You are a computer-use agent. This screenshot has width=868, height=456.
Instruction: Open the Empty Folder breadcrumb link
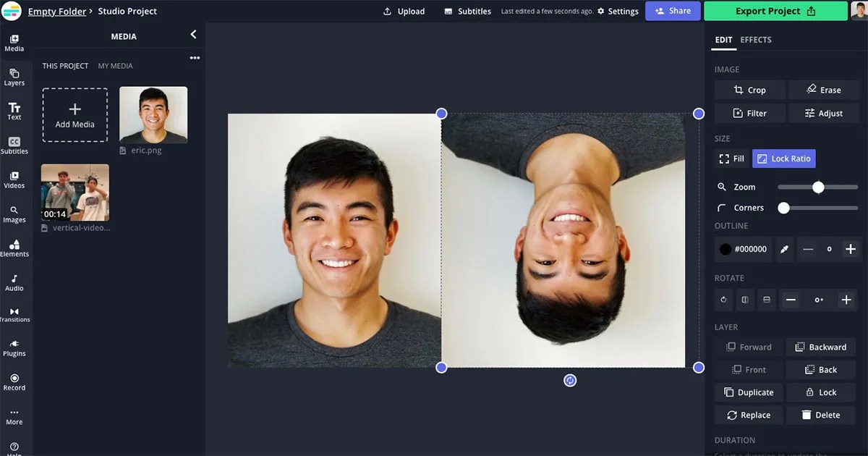[x=56, y=11]
